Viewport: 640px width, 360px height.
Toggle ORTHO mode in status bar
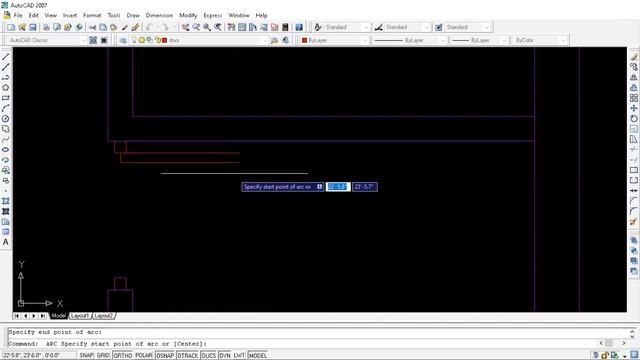(122, 356)
